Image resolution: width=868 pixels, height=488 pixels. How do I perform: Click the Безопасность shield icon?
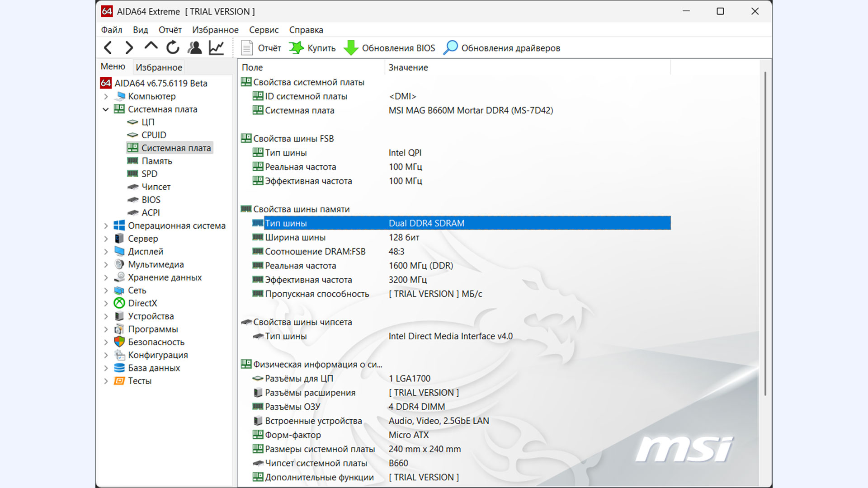pos(119,342)
